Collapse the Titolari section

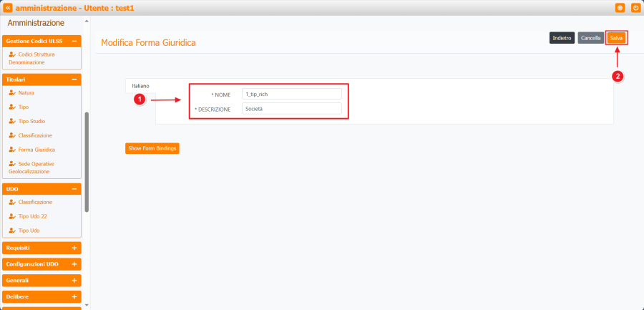click(74, 79)
